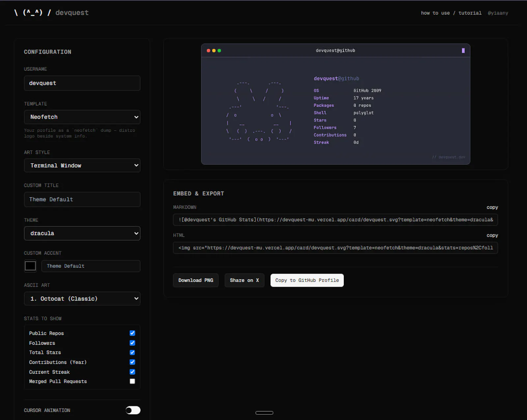This screenshot has width=527, height=420.
Task: Open the @yiaany profile link
Action: coord(498,13)
